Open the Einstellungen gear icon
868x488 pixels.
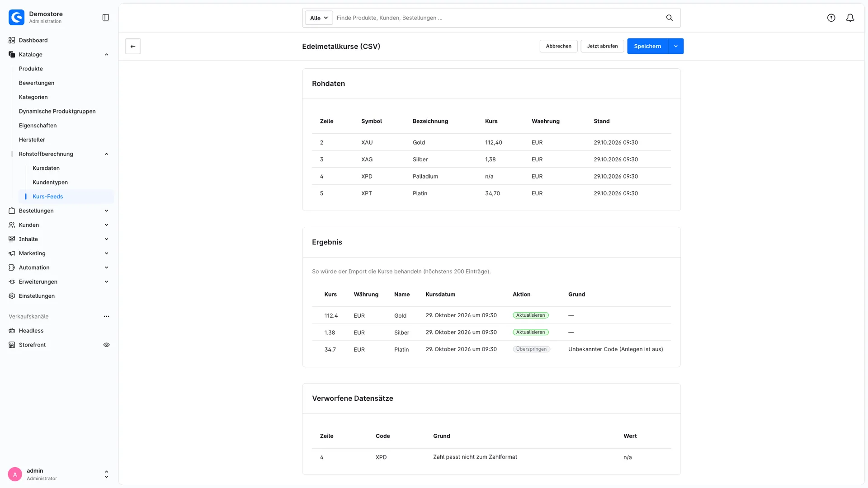(12, 296)
